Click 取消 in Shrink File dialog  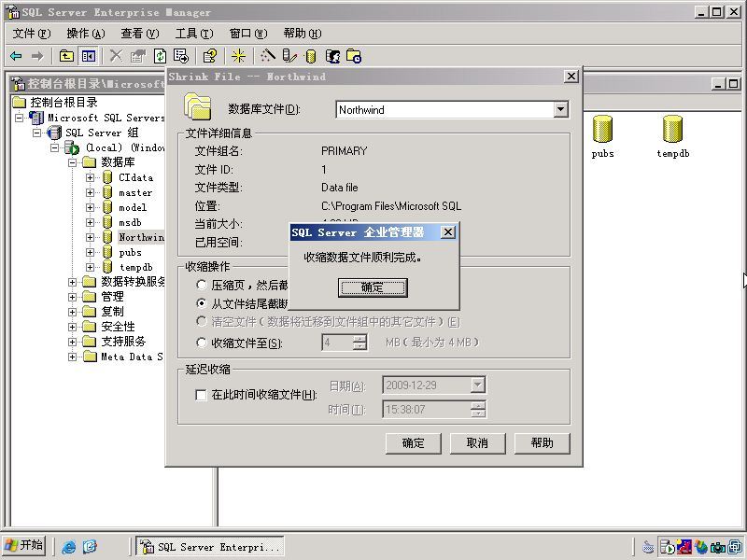(477, 443)
